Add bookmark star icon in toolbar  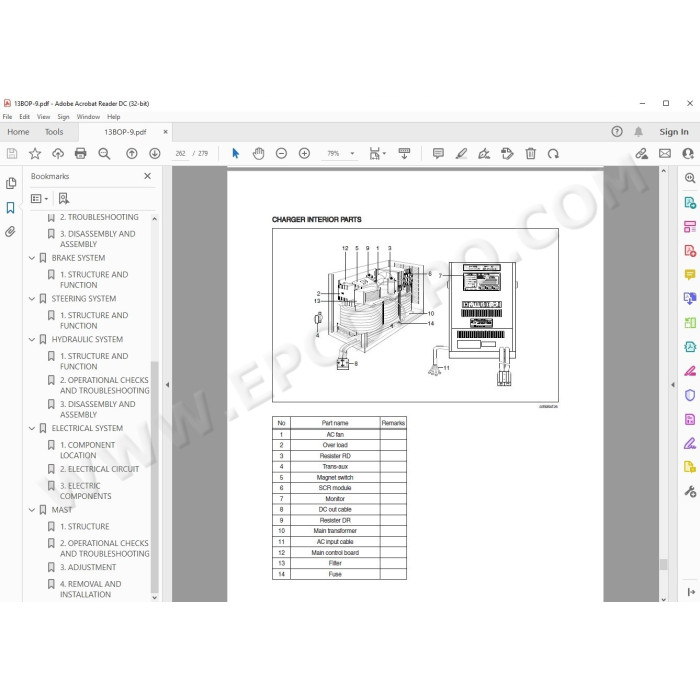pyautogui.click(x=35, y=154)
